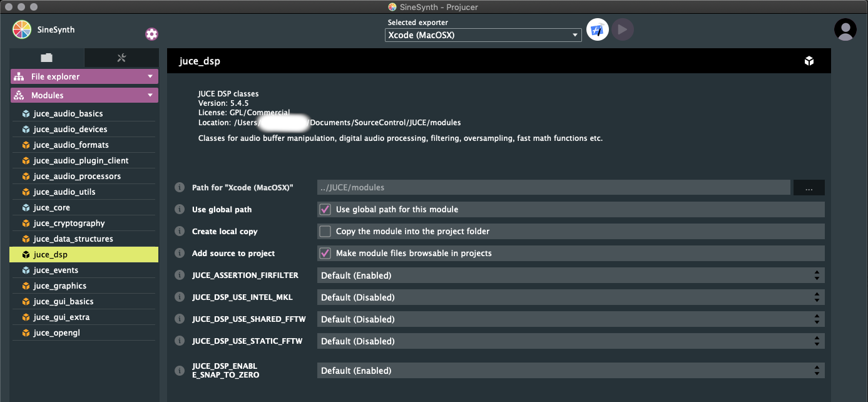Click info icon for Use global path
This screenshot has height=402, width=868.
point(180,209)
